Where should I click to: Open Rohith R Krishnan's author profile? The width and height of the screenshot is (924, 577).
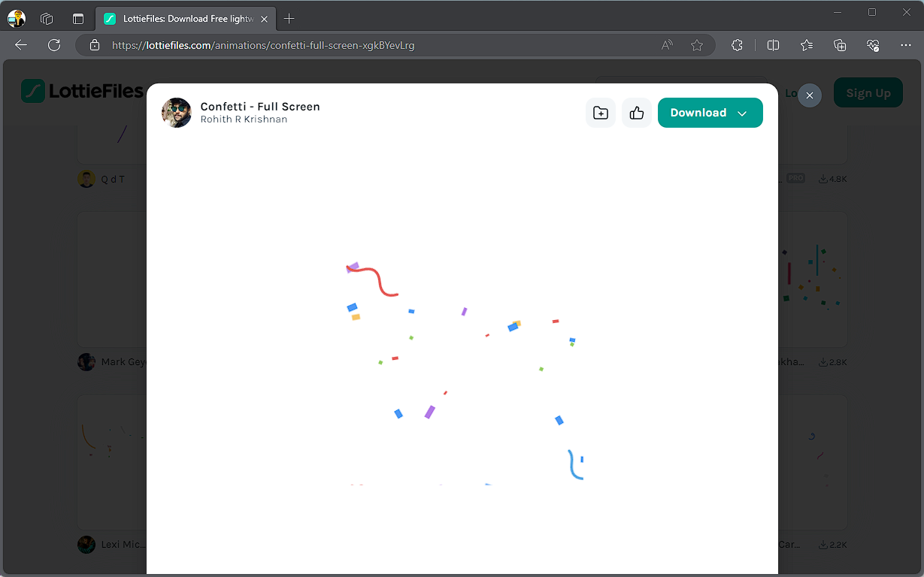[244, 119]
